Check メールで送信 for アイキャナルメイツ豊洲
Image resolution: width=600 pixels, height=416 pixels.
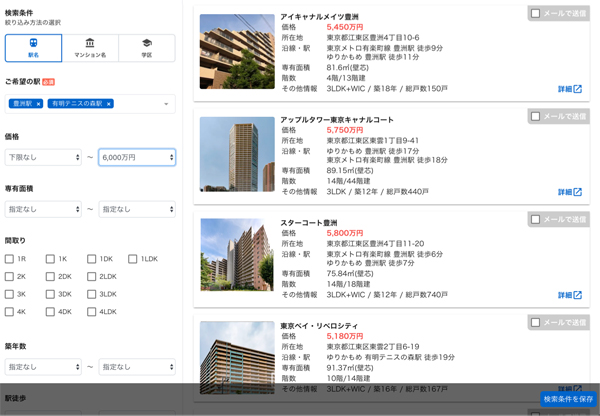coord(536,14)
